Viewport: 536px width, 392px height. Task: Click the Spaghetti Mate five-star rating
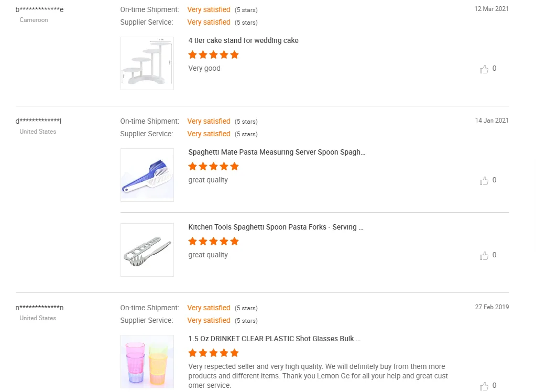213,166
